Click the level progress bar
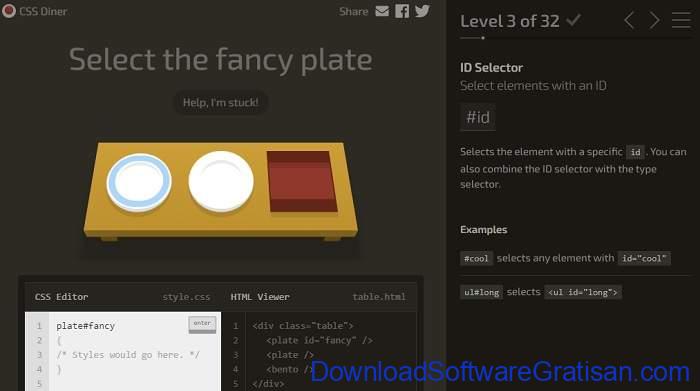Image resolution: width=700 pixels, height=391 pixels. [575, 38]
